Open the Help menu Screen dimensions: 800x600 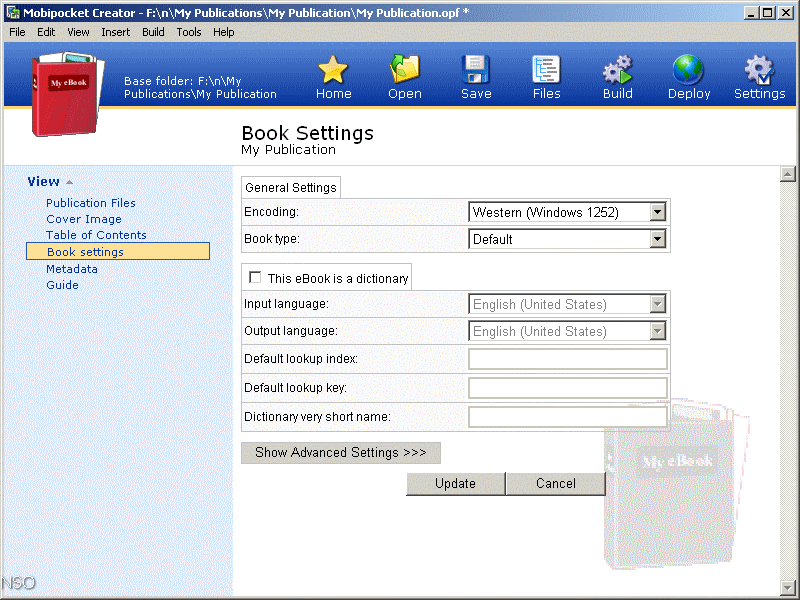pos(223,32)
